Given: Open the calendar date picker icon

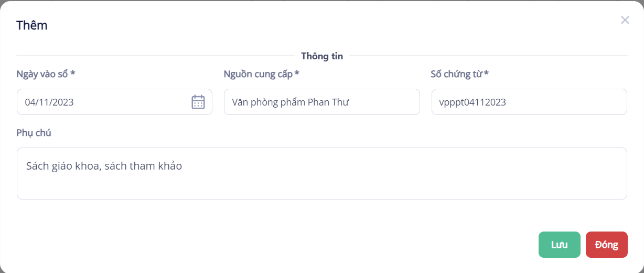Looking at the screenshot, I should click(x=198, y=102).
